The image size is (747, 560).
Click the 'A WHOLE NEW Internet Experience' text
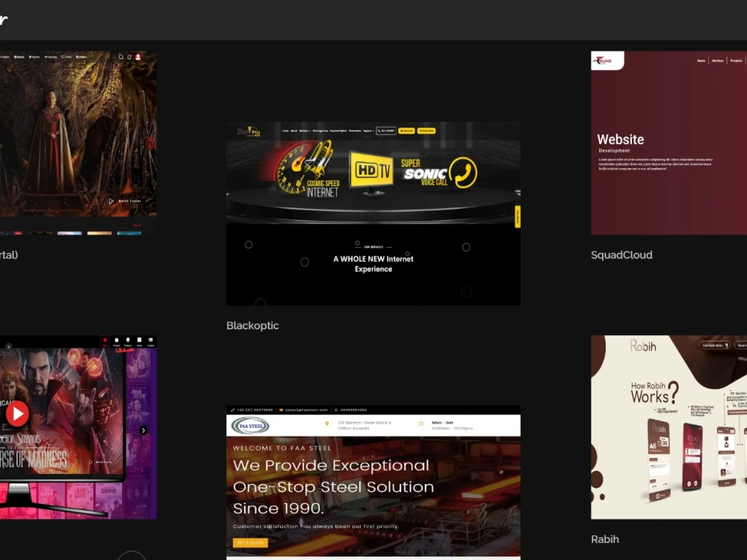tap(373, 264)
